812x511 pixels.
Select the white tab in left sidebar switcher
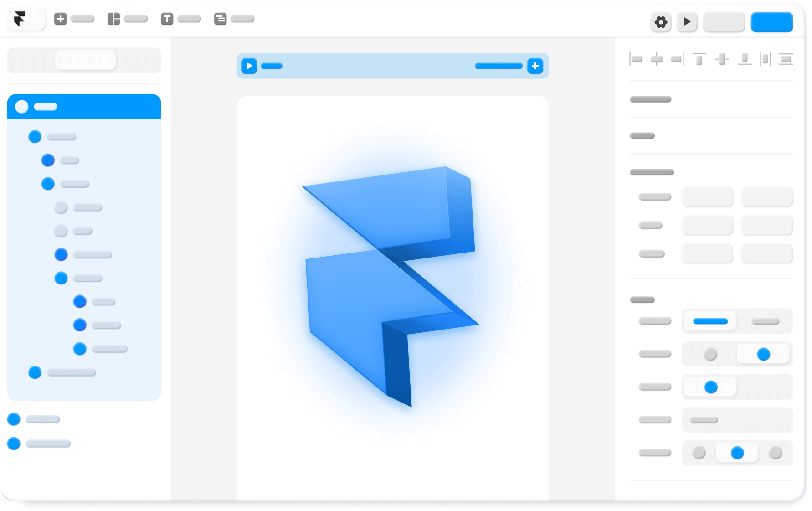click(85, 60)
